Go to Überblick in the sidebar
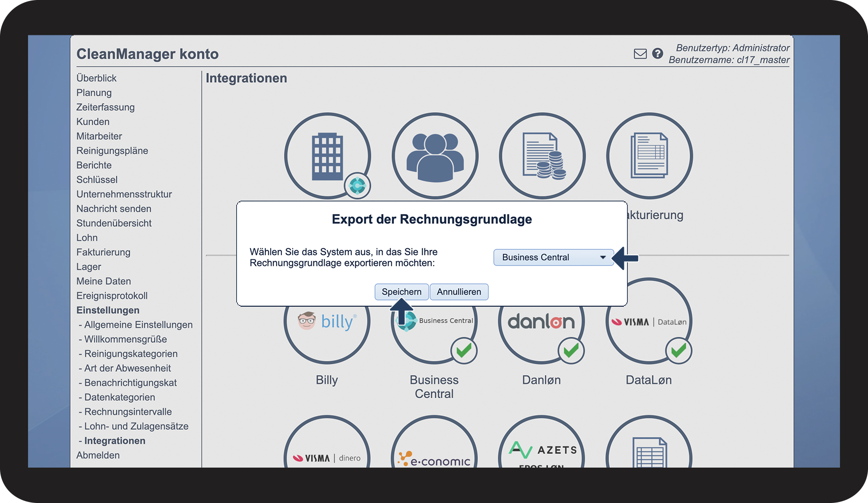Screen dimensions: 868x503 click(96, 78)
